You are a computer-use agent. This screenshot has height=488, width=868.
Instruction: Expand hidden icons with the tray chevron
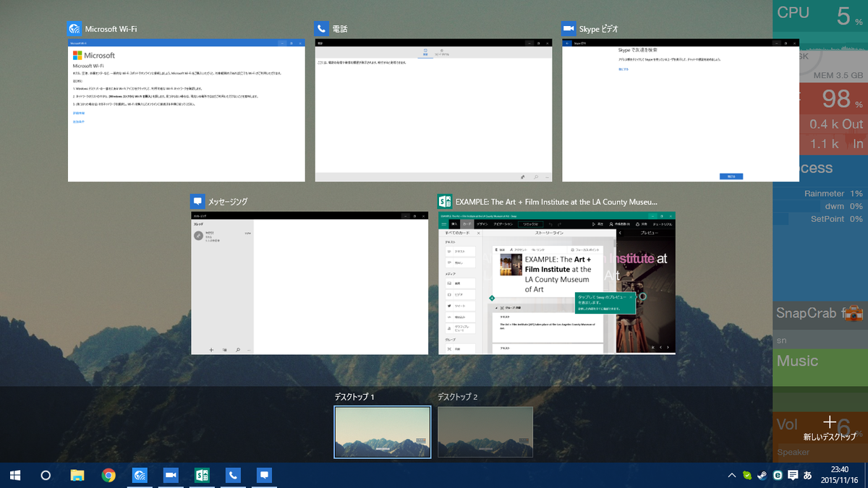click(x=732, y=475)
